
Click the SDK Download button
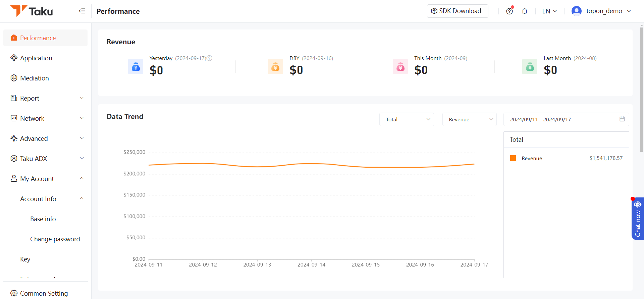point(458,11)
